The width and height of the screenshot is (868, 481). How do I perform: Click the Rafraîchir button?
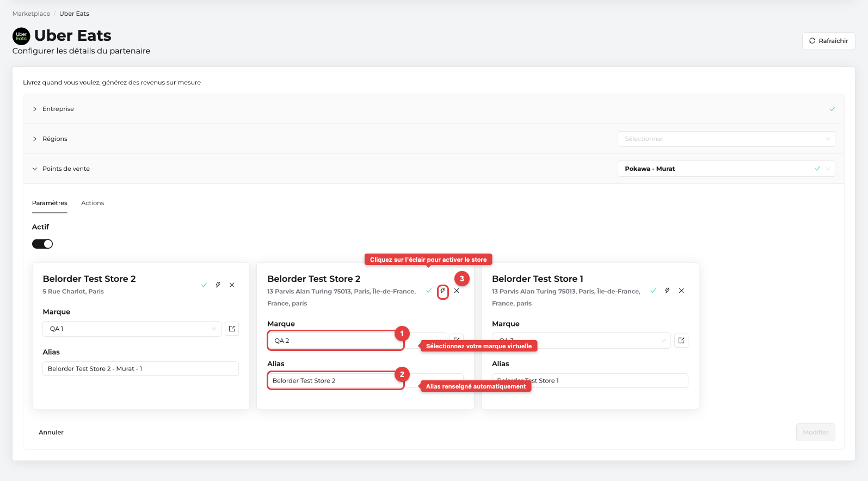click(x=828, y=41)
